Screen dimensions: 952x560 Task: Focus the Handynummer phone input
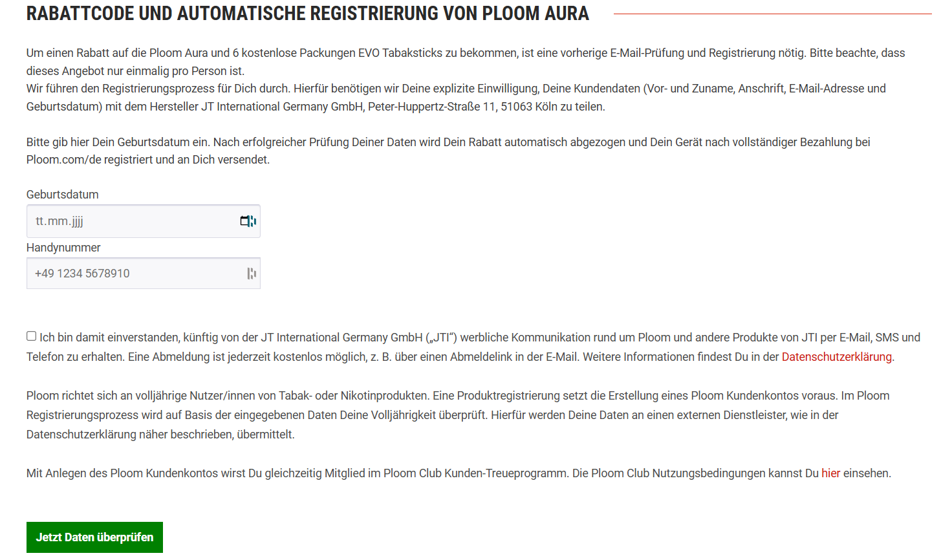144,274
